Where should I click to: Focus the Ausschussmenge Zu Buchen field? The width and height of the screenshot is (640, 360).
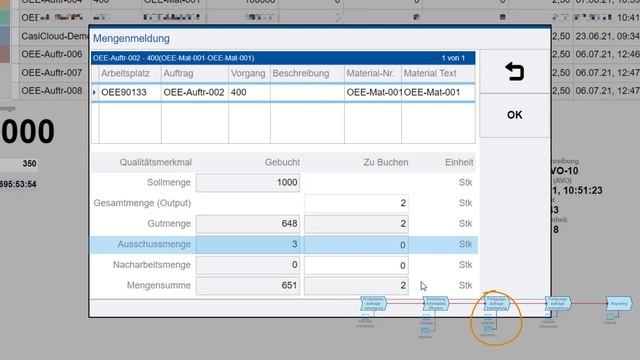click(x=356, y=244)
